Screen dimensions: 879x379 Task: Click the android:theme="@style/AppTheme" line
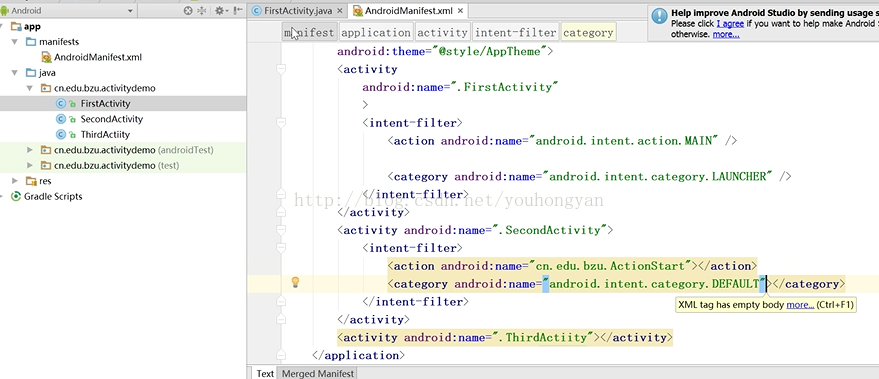445,52
